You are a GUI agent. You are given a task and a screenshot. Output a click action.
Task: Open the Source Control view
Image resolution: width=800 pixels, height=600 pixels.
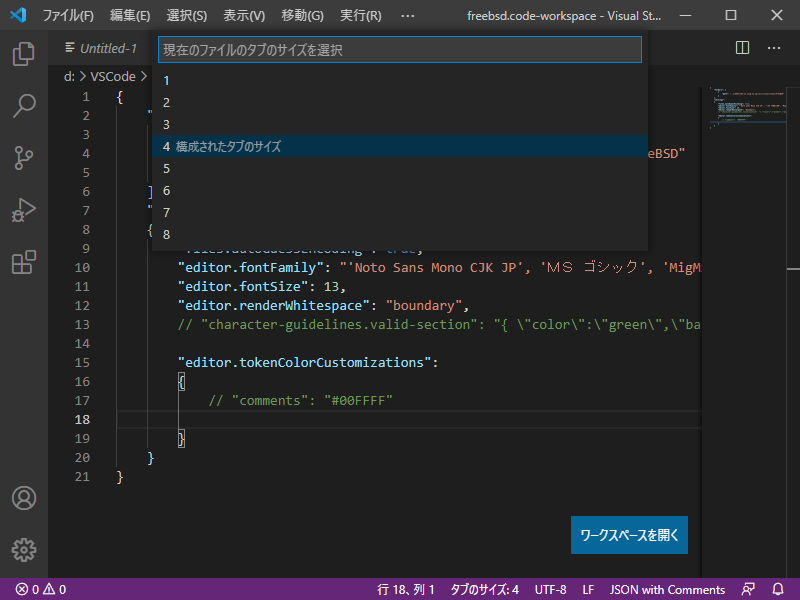24,158
